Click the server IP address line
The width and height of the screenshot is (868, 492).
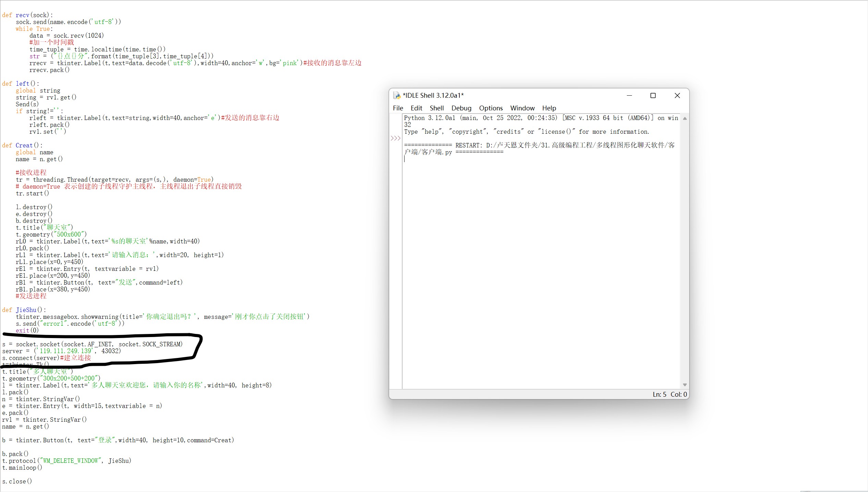61,351
